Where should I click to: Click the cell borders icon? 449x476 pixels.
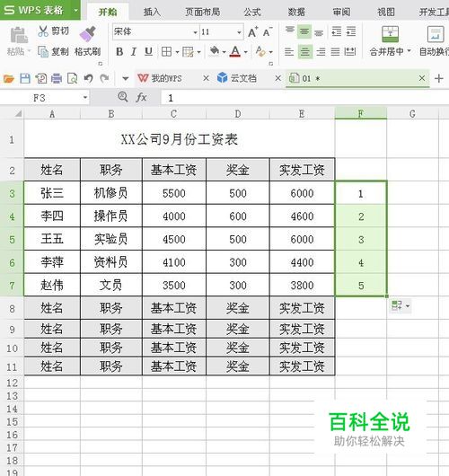tap(166, 52)
